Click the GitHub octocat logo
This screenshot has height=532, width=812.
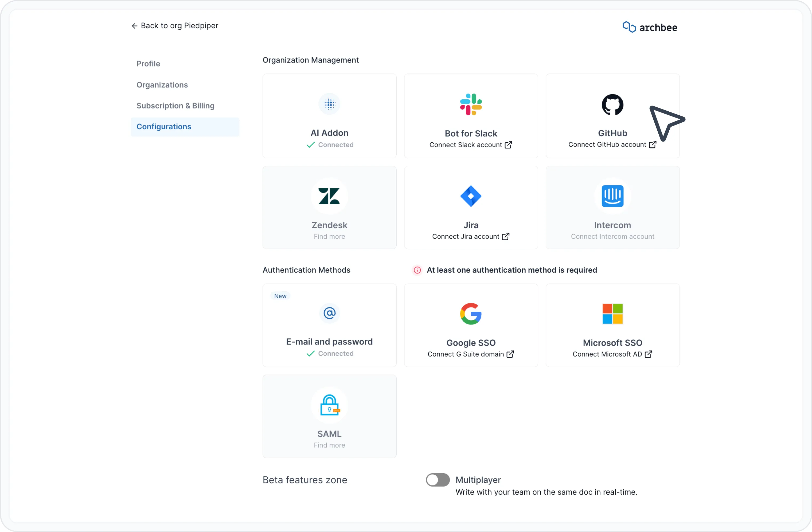point(612,105)
